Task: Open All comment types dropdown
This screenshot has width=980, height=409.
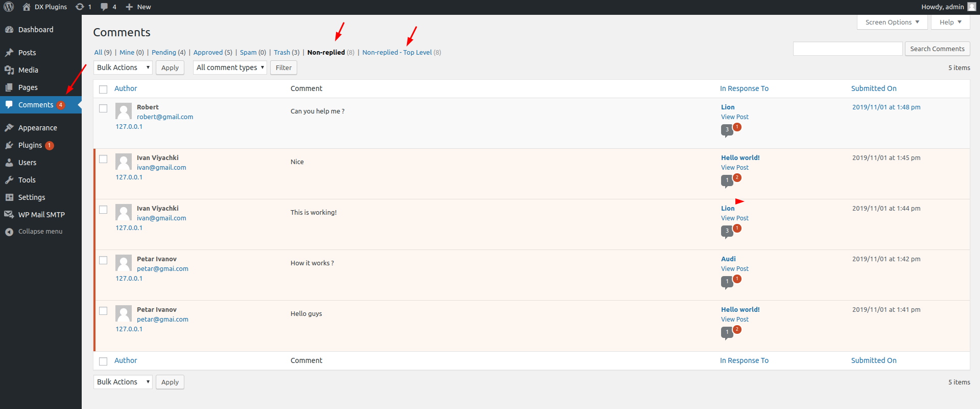Action: click(x=230, y=67)
